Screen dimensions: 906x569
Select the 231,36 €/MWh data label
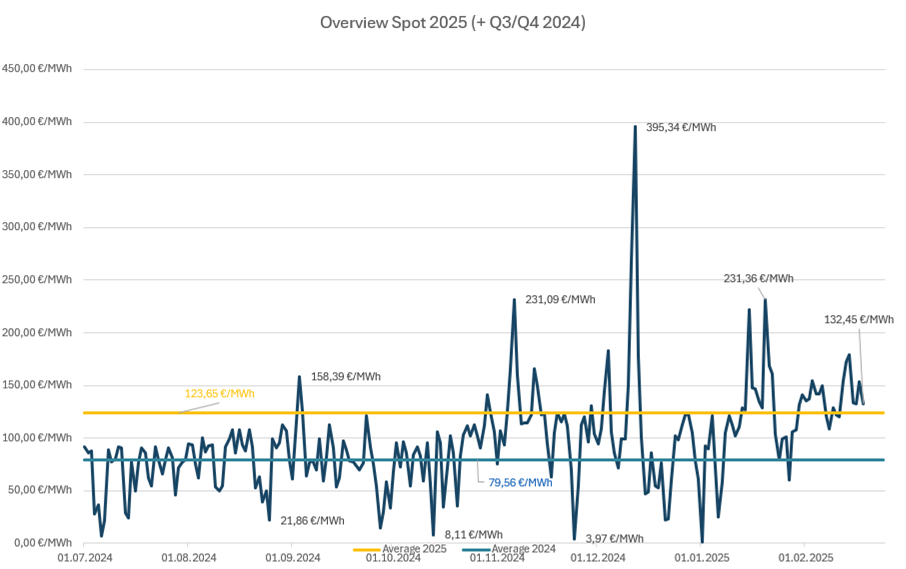tap(759, 279)
